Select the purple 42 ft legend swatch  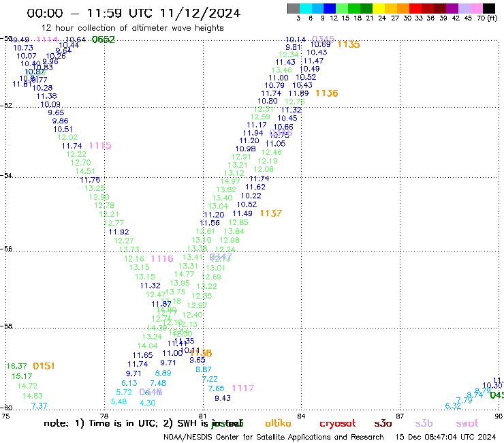point(452,8)
